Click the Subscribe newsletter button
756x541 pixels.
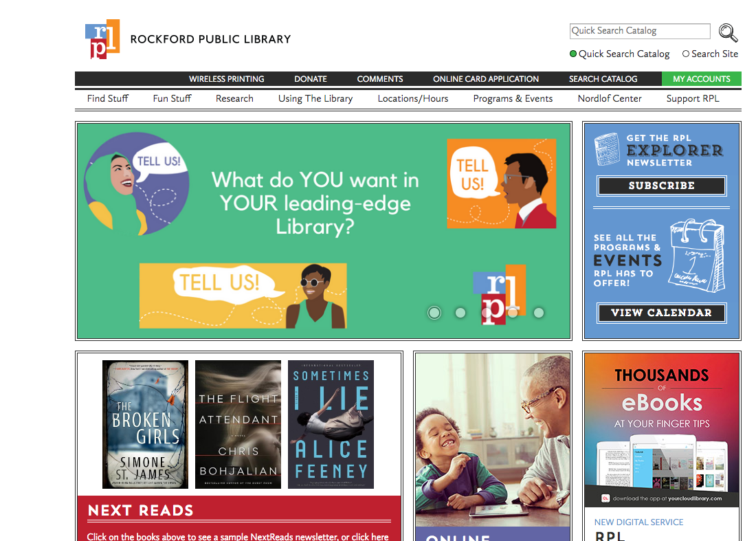coord(661,186)
